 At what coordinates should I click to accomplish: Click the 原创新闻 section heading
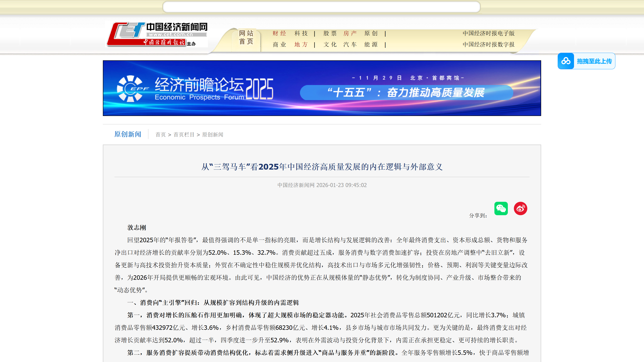click(127, 134)
